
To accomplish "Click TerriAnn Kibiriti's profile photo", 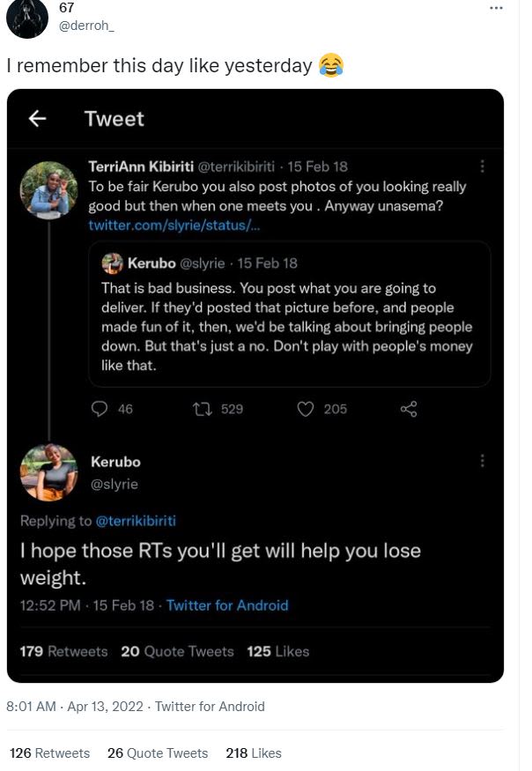I will (x=48, y=189).
